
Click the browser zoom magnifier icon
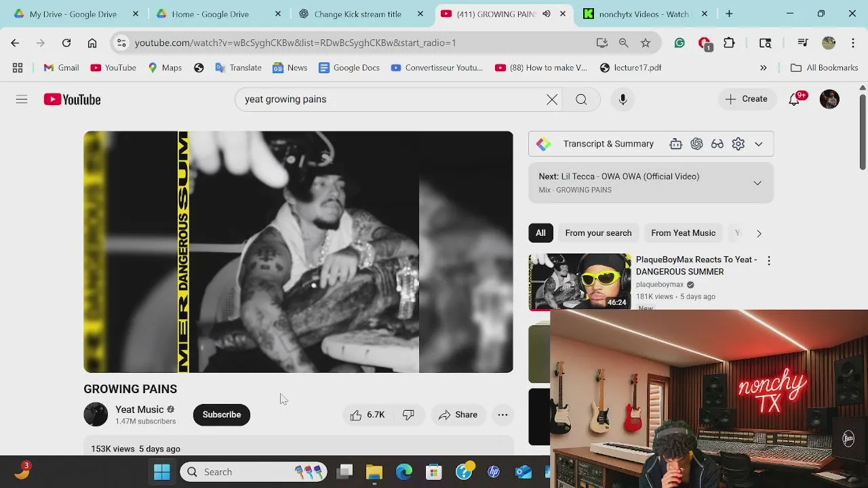pyautogui.click(x=623, y=43)
